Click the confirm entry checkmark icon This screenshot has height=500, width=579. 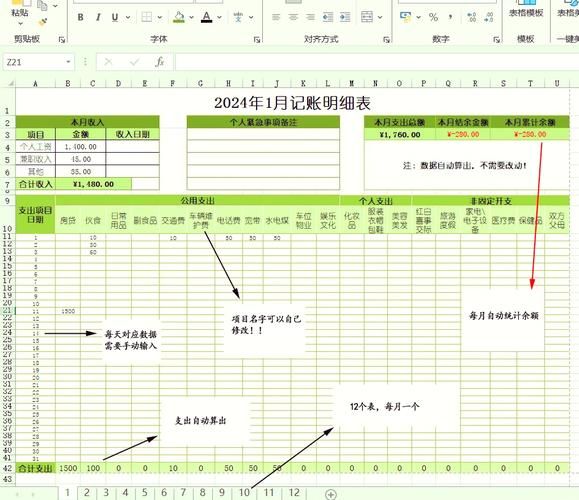coord(134,62)
